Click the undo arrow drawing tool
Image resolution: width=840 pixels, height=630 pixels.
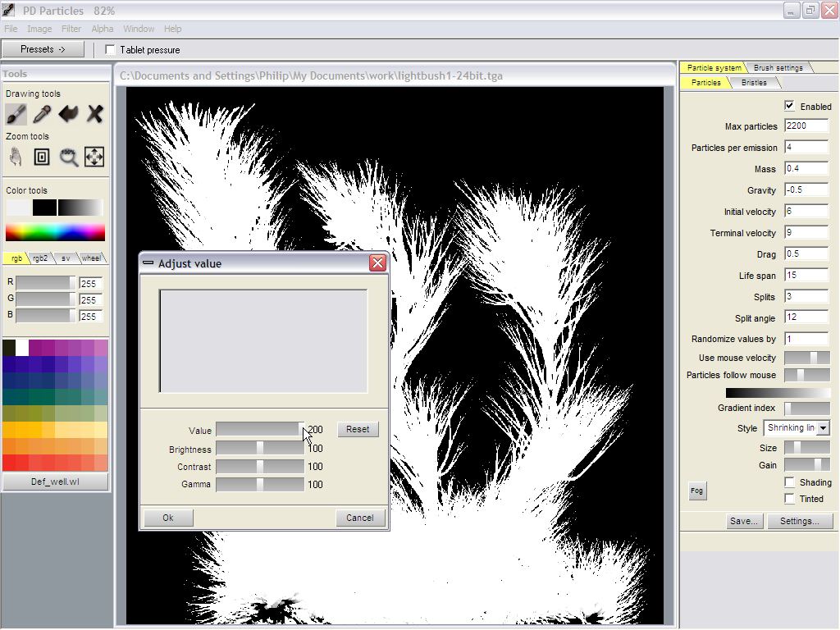click(x=68, y=114)
